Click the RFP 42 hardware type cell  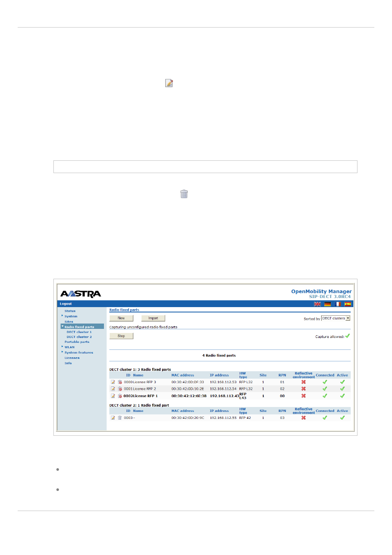pyautogui.click(x=245, y=418)
